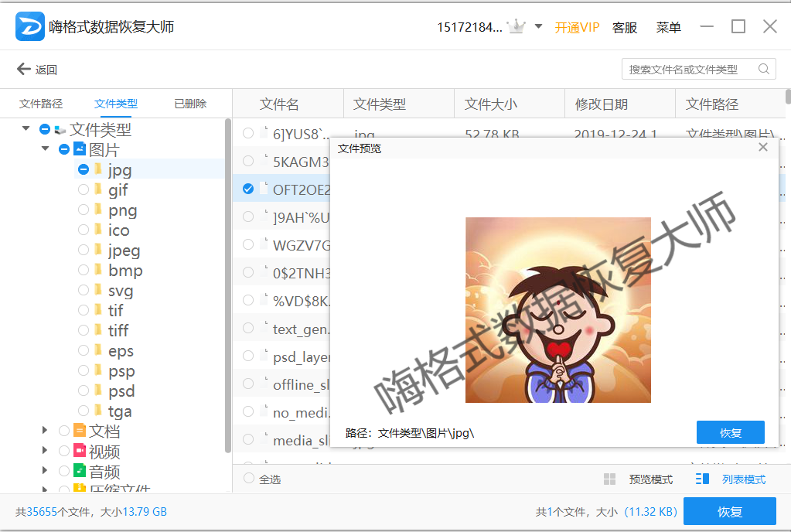Toggle the 文件类型 root checkbox
Screen dimensions: 791x532
(45, 130)
